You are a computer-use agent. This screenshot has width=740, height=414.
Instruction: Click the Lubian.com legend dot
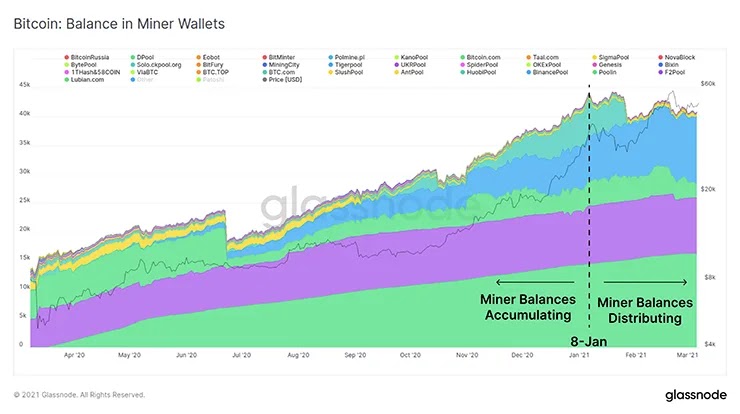pyautogui.click(x=67, y=80)
